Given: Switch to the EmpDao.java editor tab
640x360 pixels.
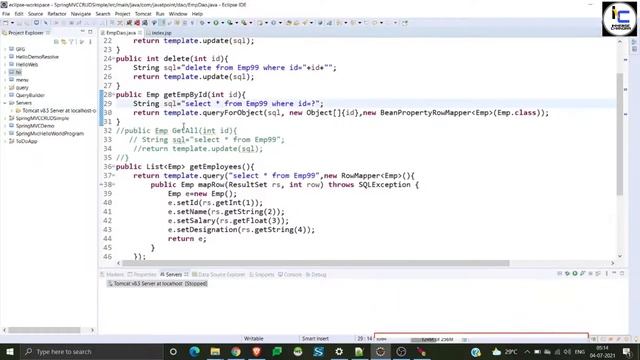Looking at the screenshot, I should click(121, 33).
